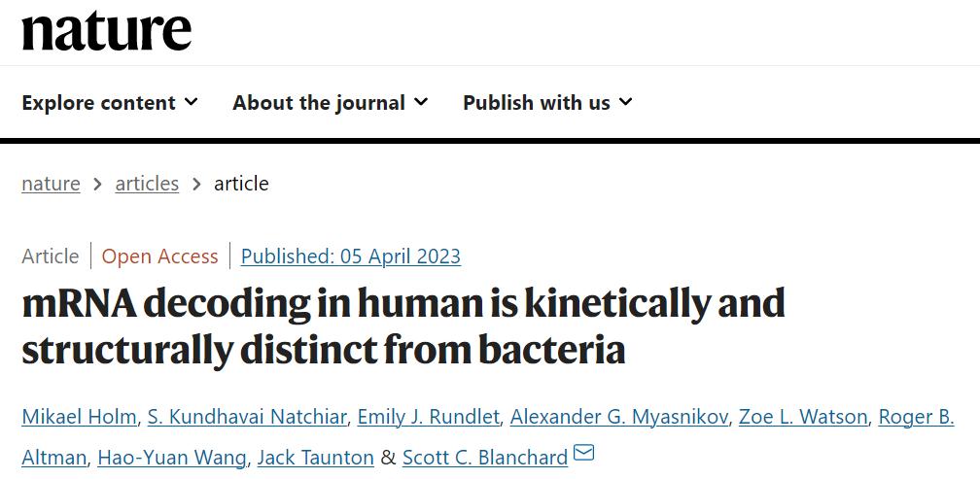
Task: Click the Open Access label
Action: 159,257
